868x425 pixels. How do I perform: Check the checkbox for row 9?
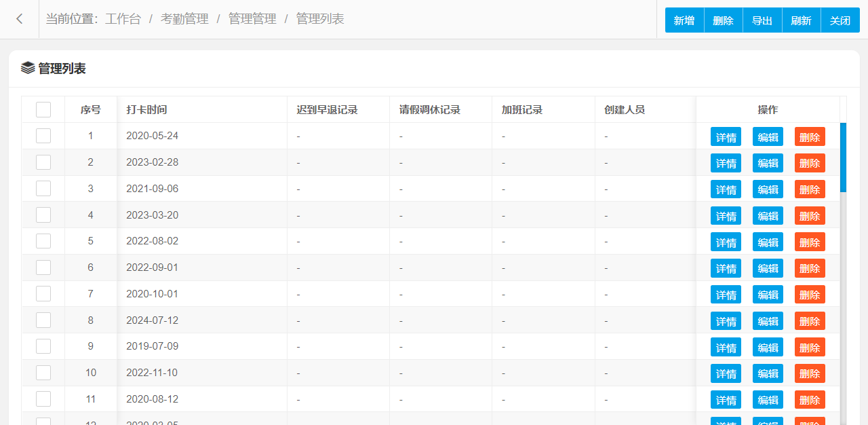[x=43, y=346]
